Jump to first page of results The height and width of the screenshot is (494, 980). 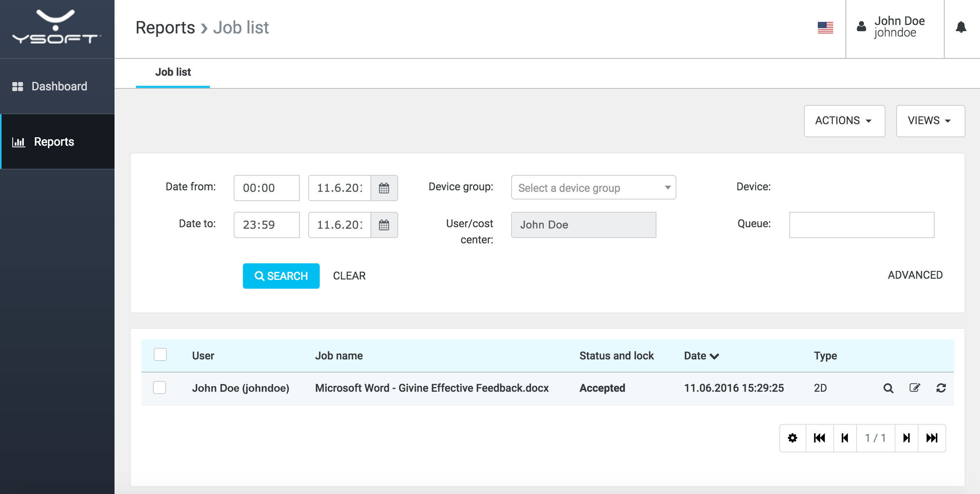click(819, 438)
